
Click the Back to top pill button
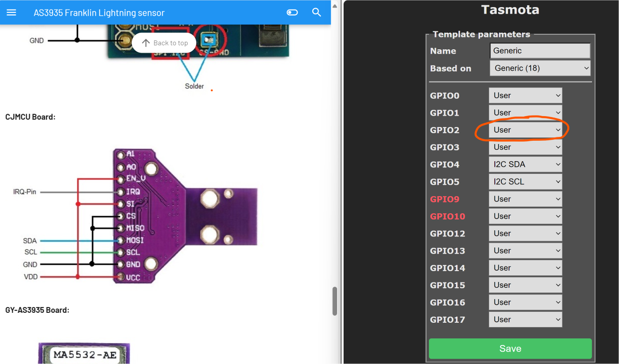(164, 42)
